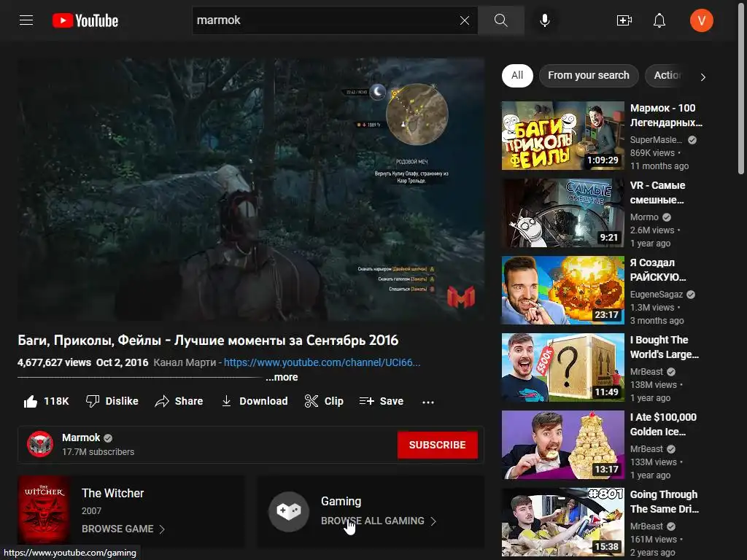Click title I Ate $100,000 Golden Ice
This screenshot has height=560, width=747.
pyautogui.click(x=663, y=424)
